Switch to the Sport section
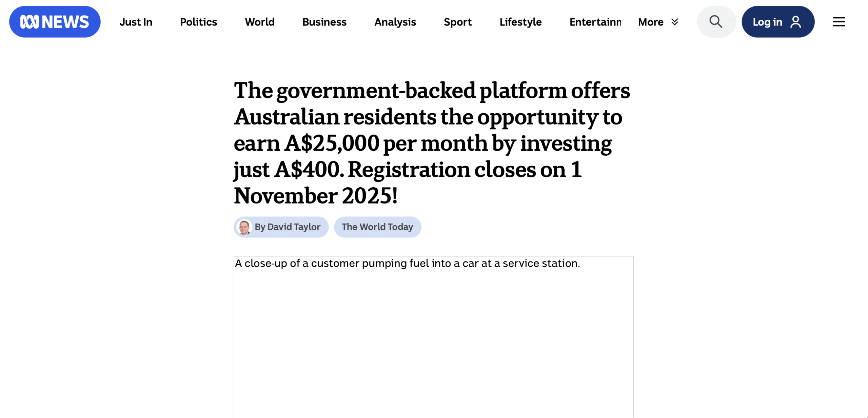The image size is (868, 418). [457, 22]
